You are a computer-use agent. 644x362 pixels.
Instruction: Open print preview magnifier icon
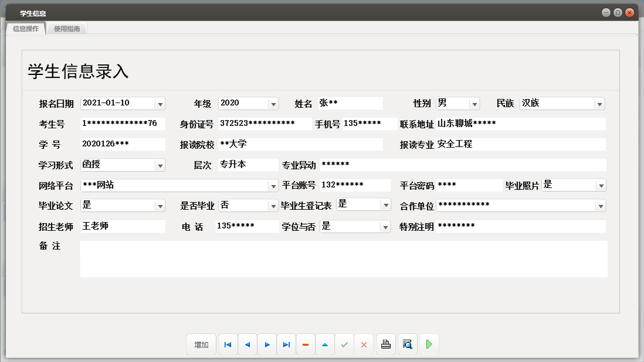pos(408,344)
